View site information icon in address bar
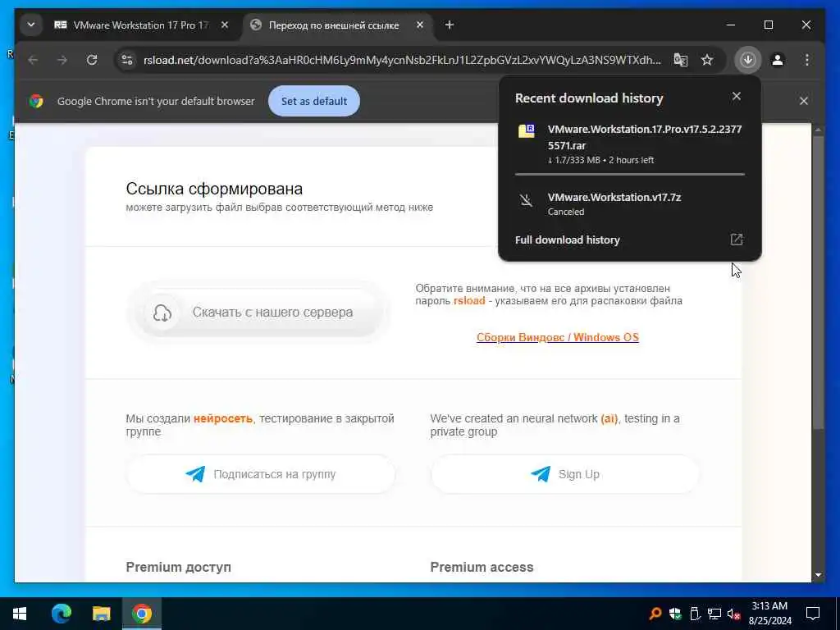The image size is (840, 630). 127,60
